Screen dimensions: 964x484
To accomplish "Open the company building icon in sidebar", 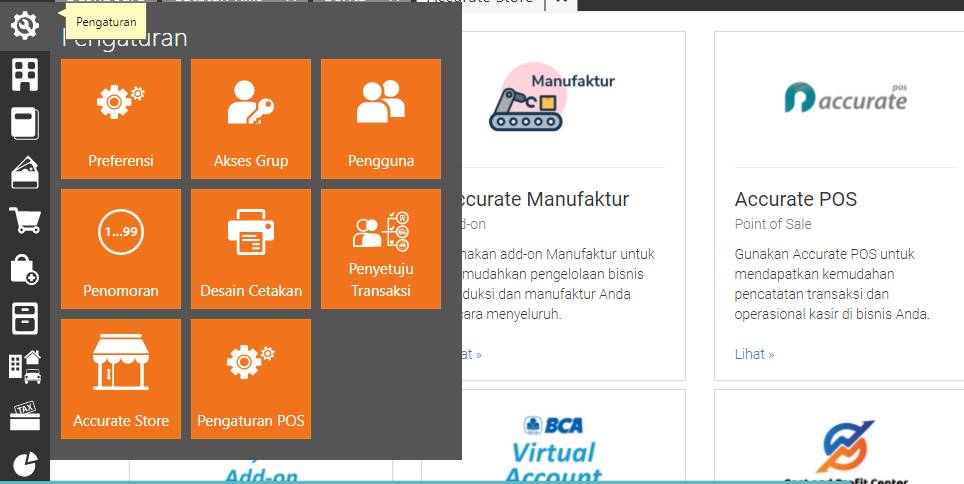I will click(x=25, y=75).
